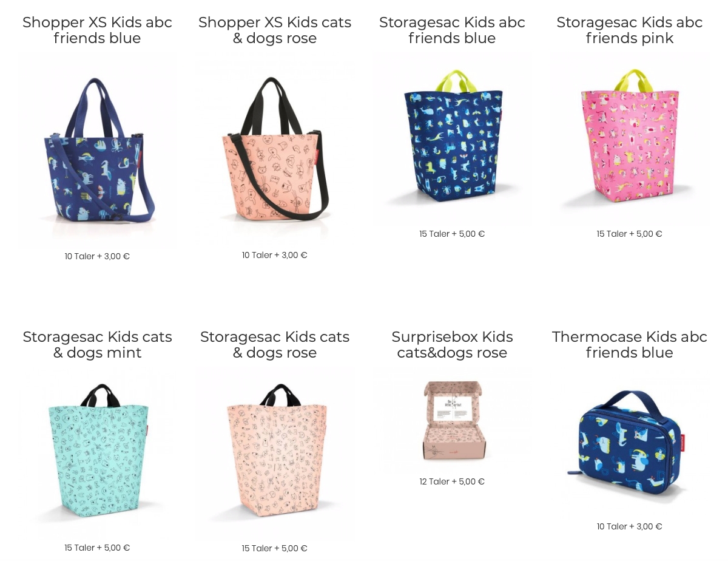
Task: View the rose storagesac product image in bottom row
Action: (x=275, y=453)
